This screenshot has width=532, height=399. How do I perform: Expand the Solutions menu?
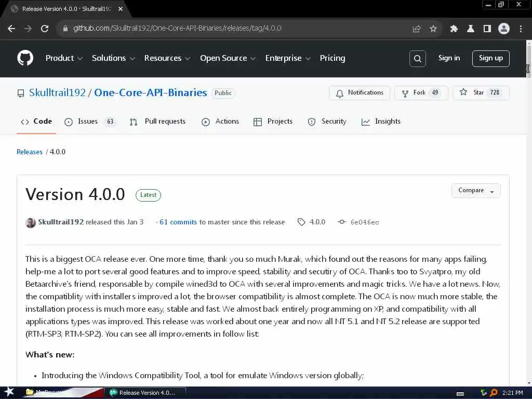(x=113, y=58)
